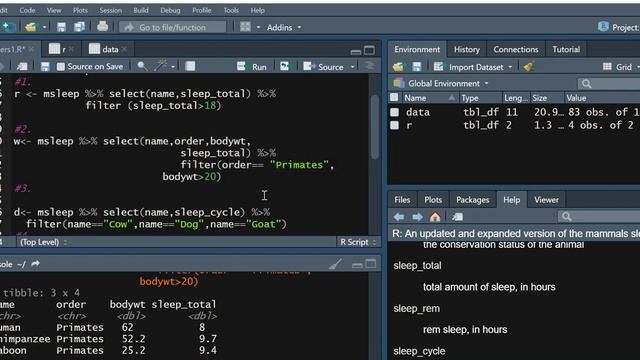Select the Environment tab
Screen dimensions: 640x360
pyautogui.click(x=417, y=49)
